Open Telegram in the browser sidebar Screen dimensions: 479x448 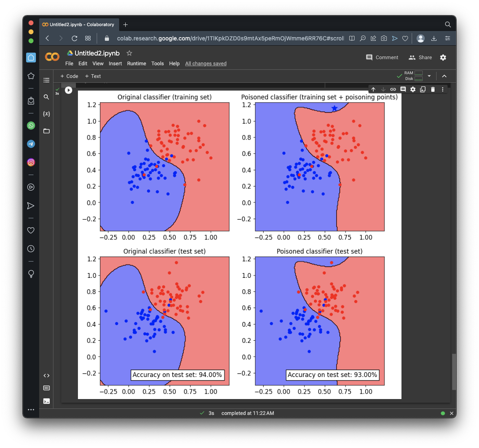pyautogui.click(x=31, y=144)
